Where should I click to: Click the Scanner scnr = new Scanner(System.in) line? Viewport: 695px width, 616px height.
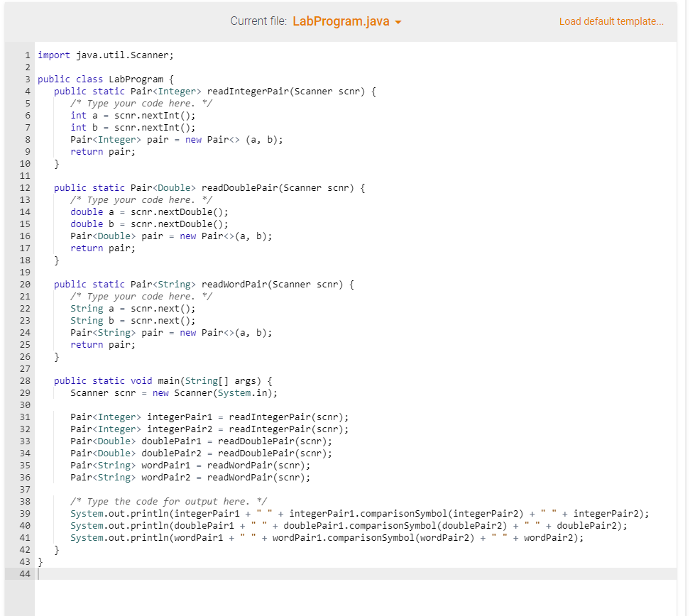coord(174,393)
